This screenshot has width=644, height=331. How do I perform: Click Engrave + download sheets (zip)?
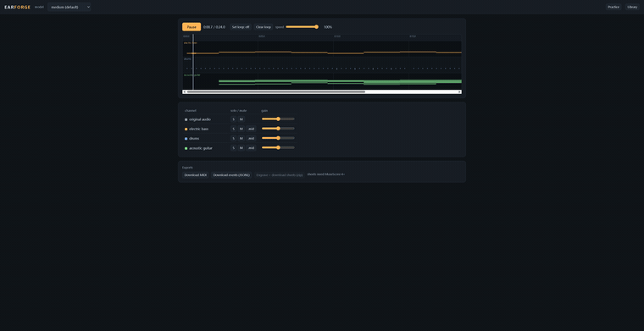coord(280,174)
